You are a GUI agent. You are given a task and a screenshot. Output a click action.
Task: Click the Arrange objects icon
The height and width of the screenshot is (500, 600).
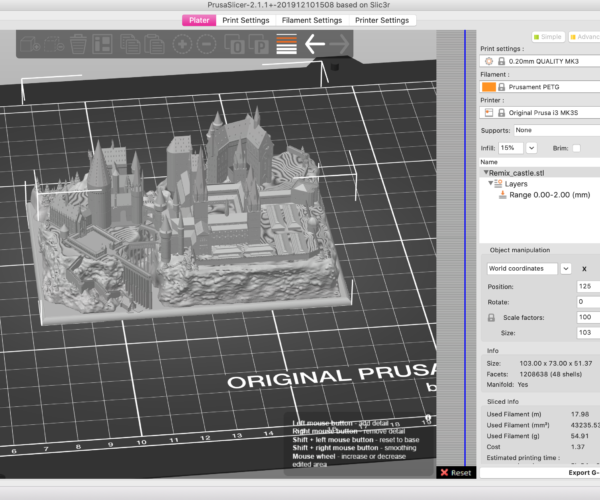tap(102, 44)
